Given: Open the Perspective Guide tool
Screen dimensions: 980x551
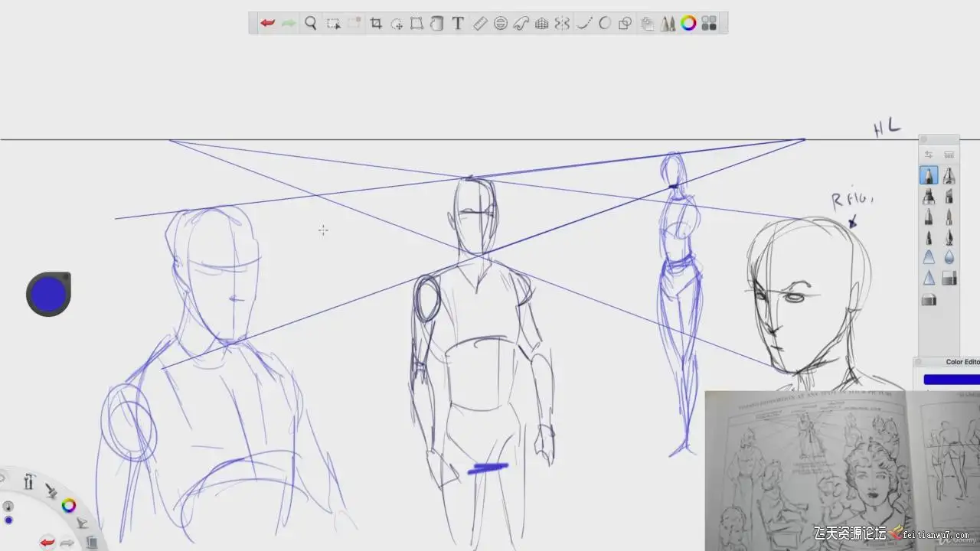Looking at the screenshot, I should click(542, 23).
